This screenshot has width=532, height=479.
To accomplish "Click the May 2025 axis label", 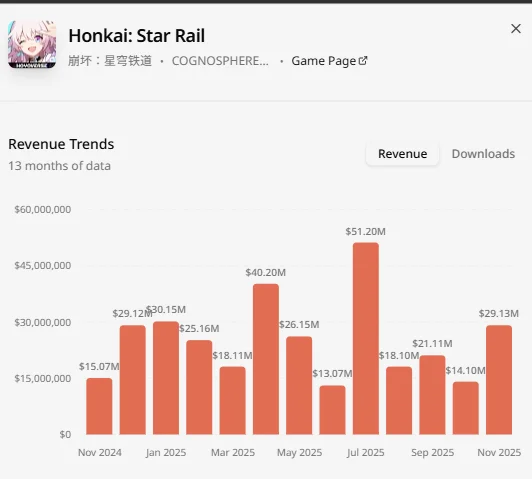I will (299, 453).
